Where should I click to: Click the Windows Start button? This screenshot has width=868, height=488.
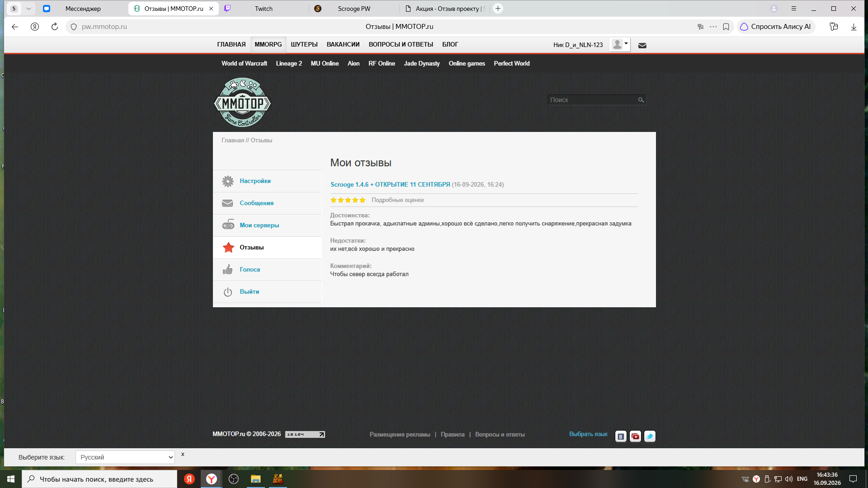click(x=11, y=479)
